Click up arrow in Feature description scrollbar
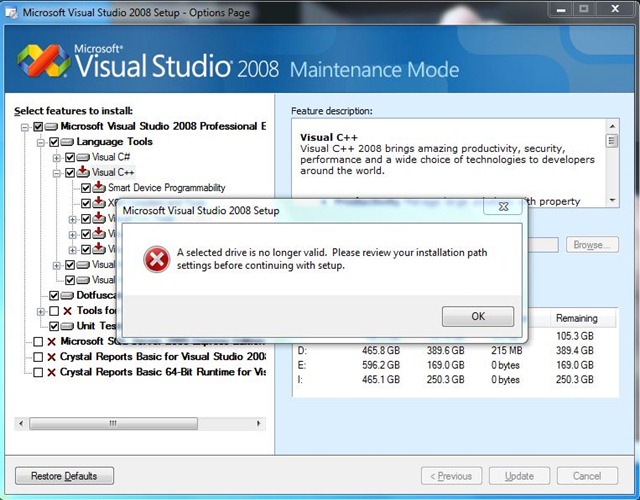The width and height of the screenshot is (640, 500). tap(612, 126)
